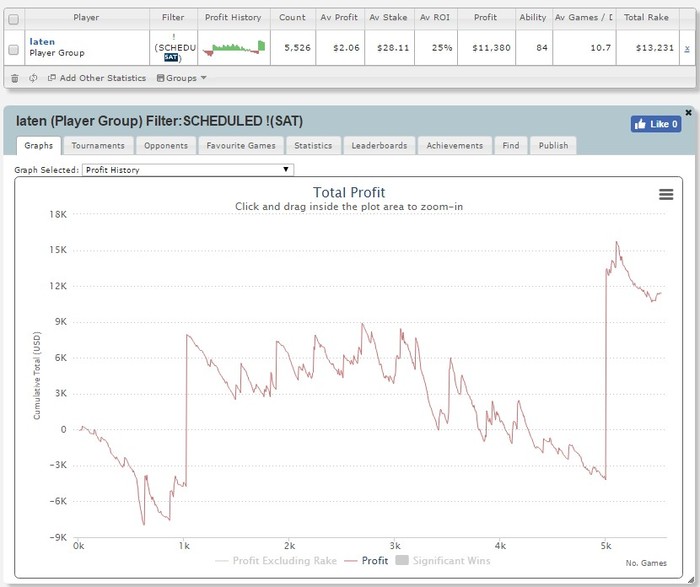This screenshot has height=587, width=700.
Task: Click the SCHEDU SAT filter cell
Action: click(x=174, y=48)
